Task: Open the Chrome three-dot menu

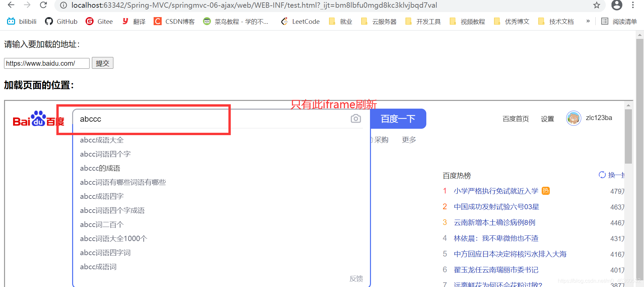Action: click(633, 5)
